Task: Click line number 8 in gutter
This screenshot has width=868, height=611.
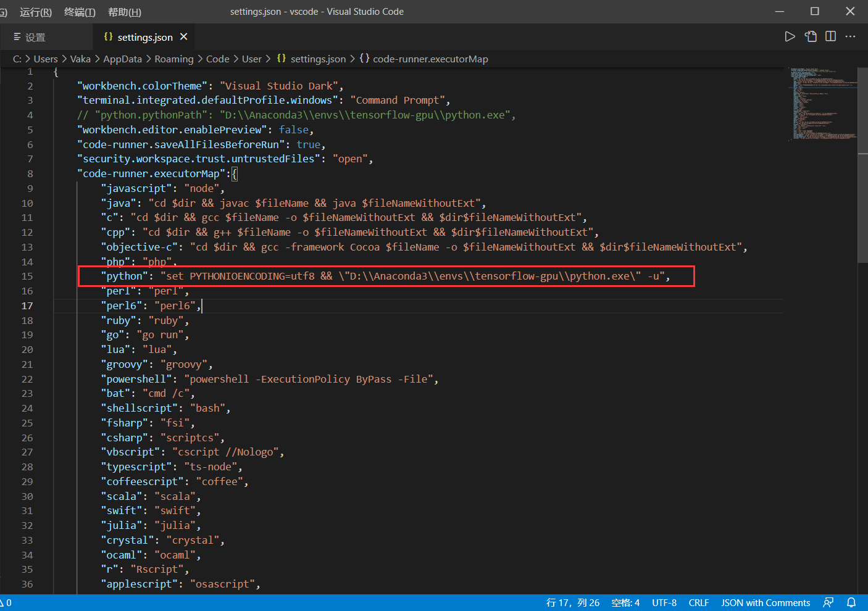Action: 30,174
